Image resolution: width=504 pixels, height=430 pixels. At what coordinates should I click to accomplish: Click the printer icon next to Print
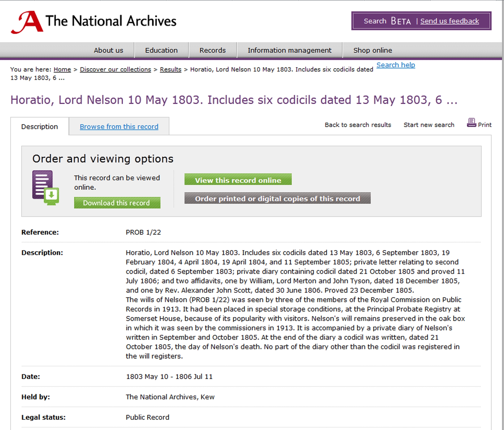coord(471,123)
